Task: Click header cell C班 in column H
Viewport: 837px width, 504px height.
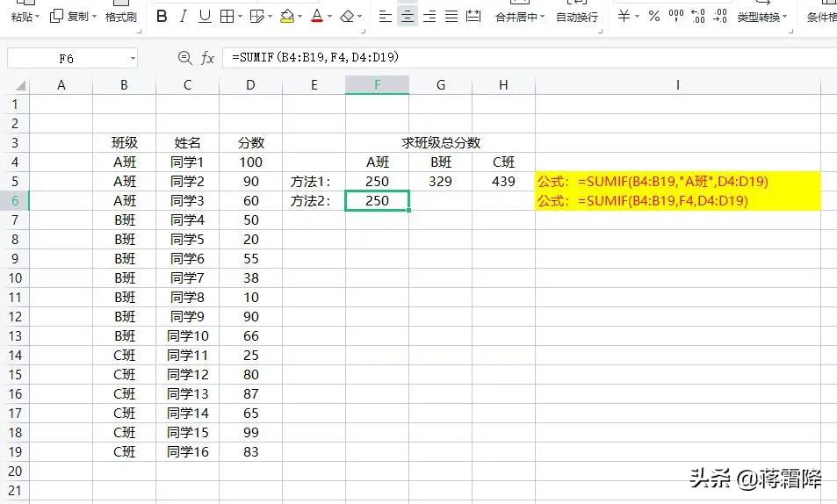Action: coord(503,162)
